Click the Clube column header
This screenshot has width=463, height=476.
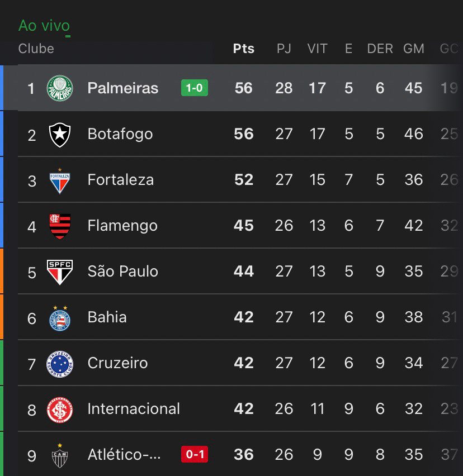coord(36,49)
